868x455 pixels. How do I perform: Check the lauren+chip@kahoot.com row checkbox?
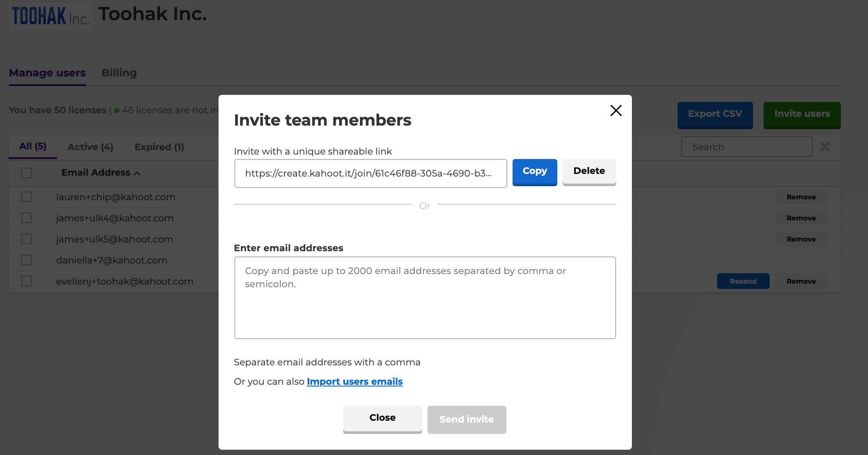tap(26, 197)
